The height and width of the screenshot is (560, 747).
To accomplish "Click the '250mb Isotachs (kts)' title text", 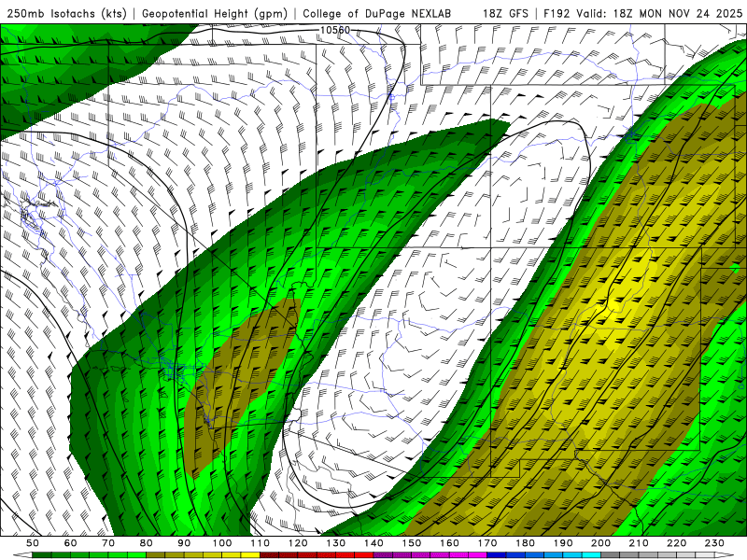I will tap(66, 14).
